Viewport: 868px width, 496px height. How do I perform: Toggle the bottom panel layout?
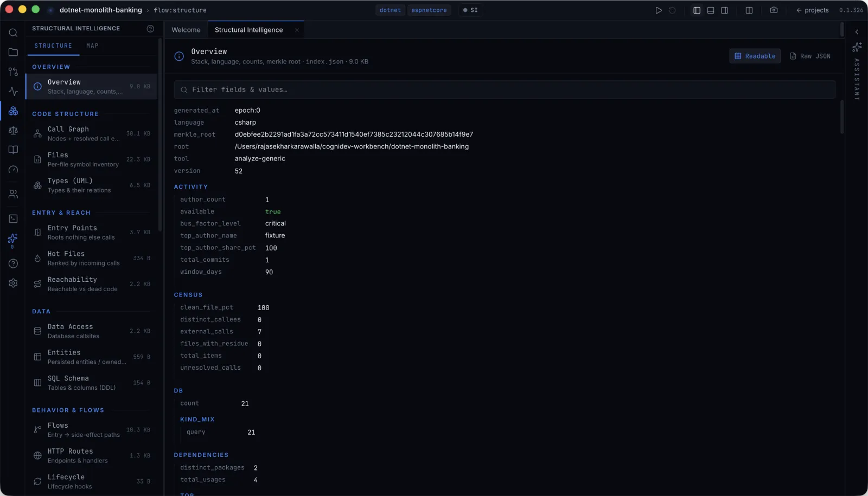[711, 10]
